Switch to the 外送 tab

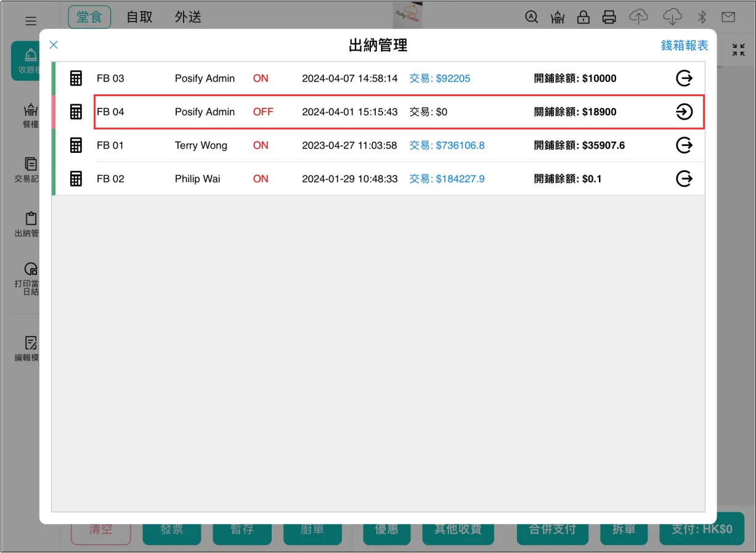[x=188, y=17]
